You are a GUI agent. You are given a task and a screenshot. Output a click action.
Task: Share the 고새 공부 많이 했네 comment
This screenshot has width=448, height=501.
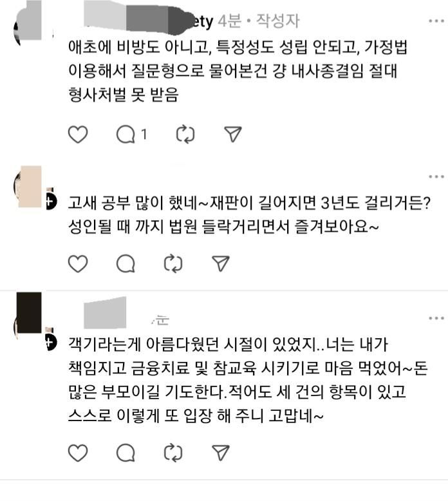pos(221,263)
